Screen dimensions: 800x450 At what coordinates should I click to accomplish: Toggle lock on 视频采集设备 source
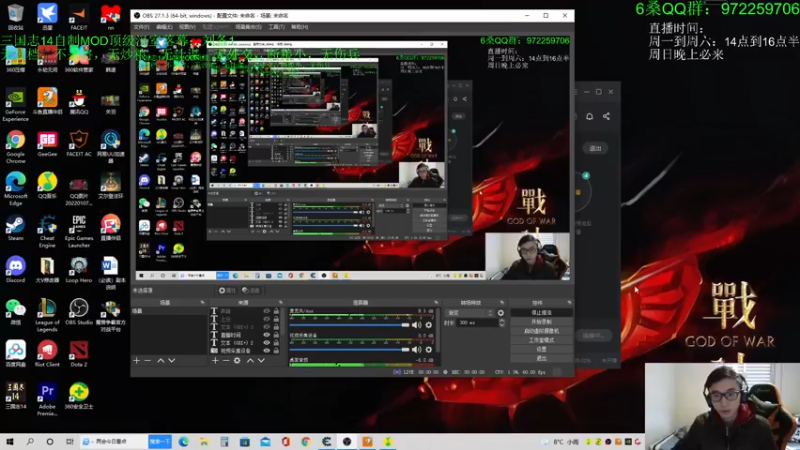[276, 351]
